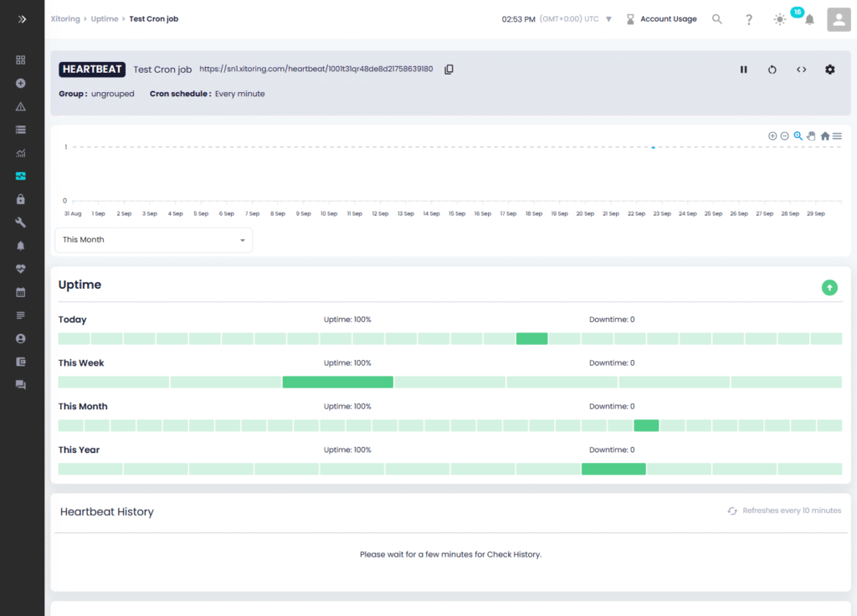Viewport: 857px width, 616px height.
Task: Expand the sidebar navigation
Action: click(x=23, y=19)
